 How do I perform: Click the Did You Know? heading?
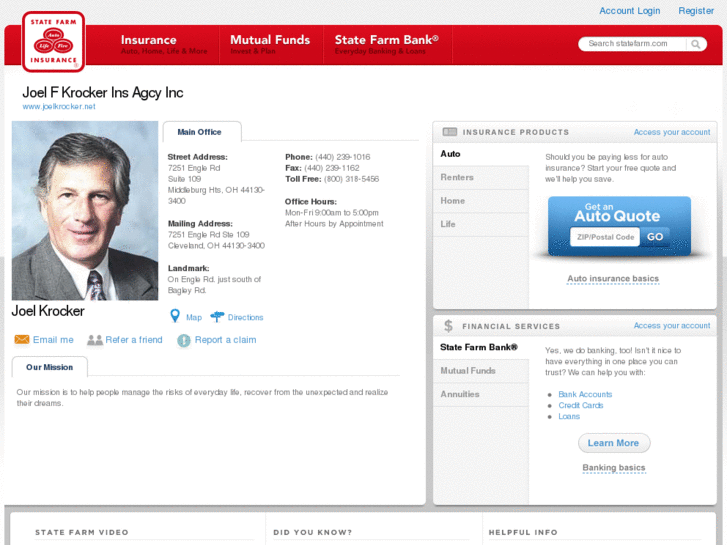(312, 532)
